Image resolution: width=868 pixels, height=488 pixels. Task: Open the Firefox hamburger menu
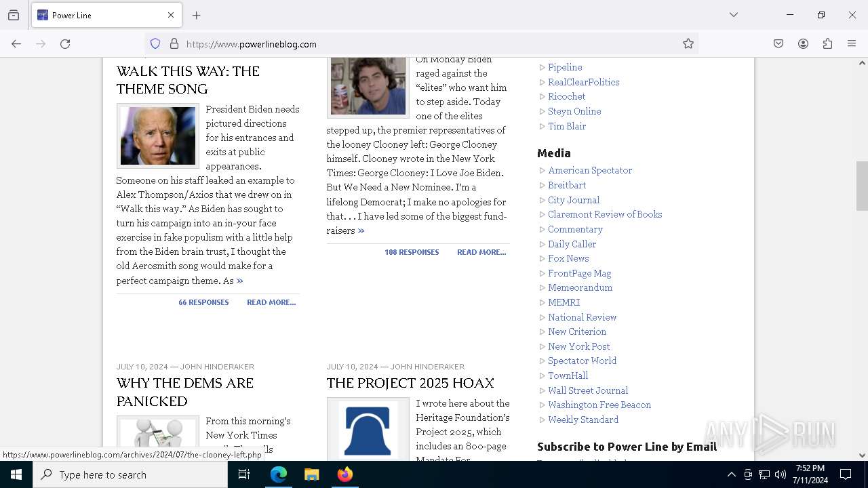[852, 44]
